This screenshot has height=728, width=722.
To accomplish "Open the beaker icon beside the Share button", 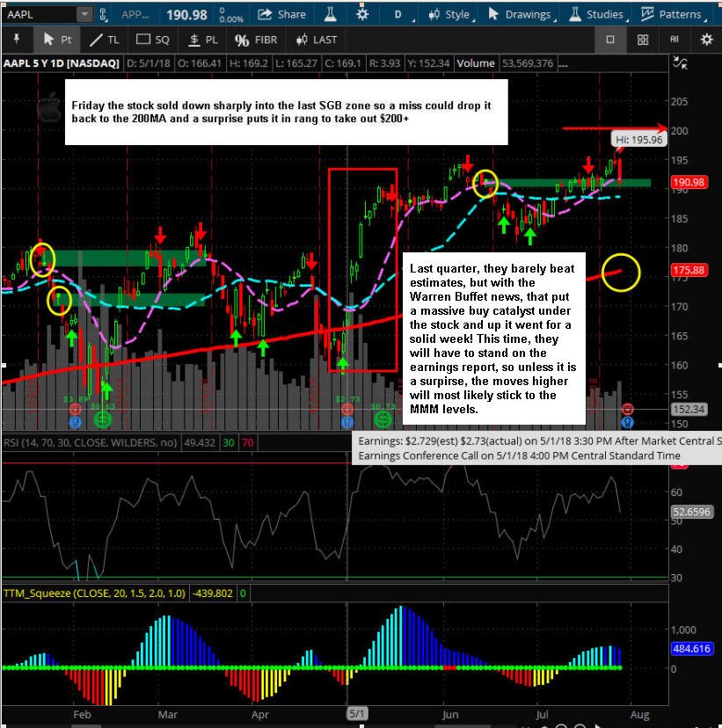I will point(330,14).
